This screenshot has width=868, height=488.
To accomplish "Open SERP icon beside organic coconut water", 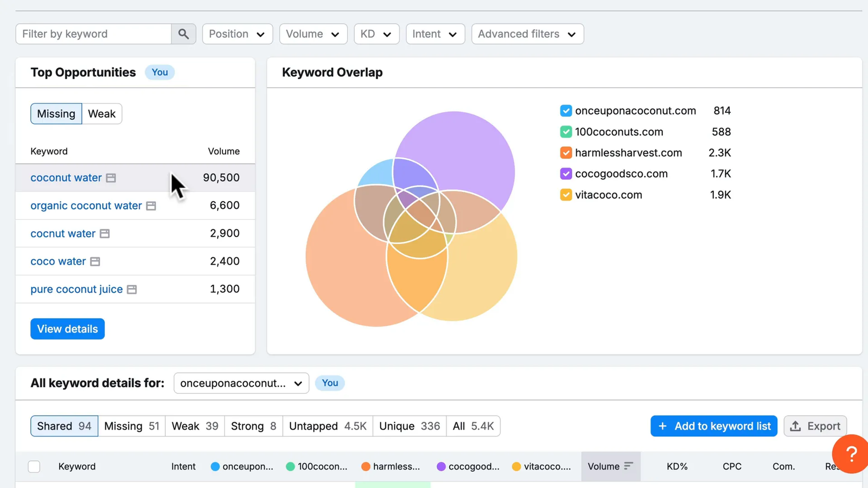I will 151,206.
